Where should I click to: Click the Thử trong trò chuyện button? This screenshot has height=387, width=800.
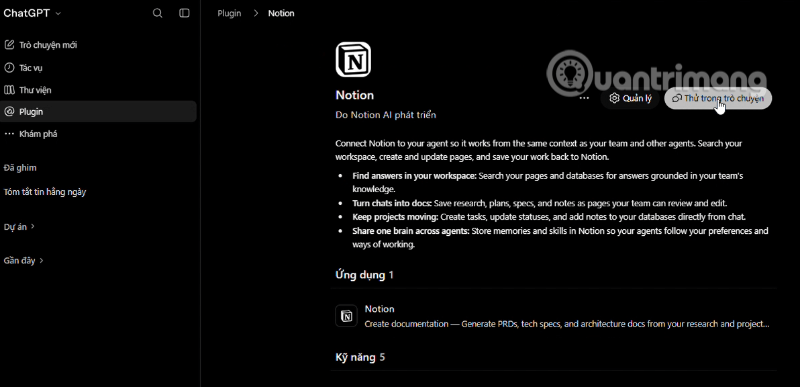(718, 98)
